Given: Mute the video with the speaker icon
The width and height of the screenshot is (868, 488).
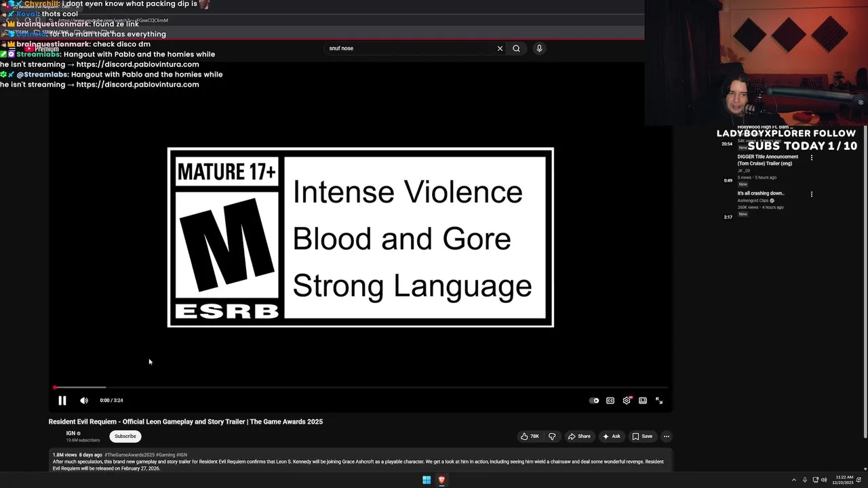Looking at the screenshot, I should (x=84, y=401).
